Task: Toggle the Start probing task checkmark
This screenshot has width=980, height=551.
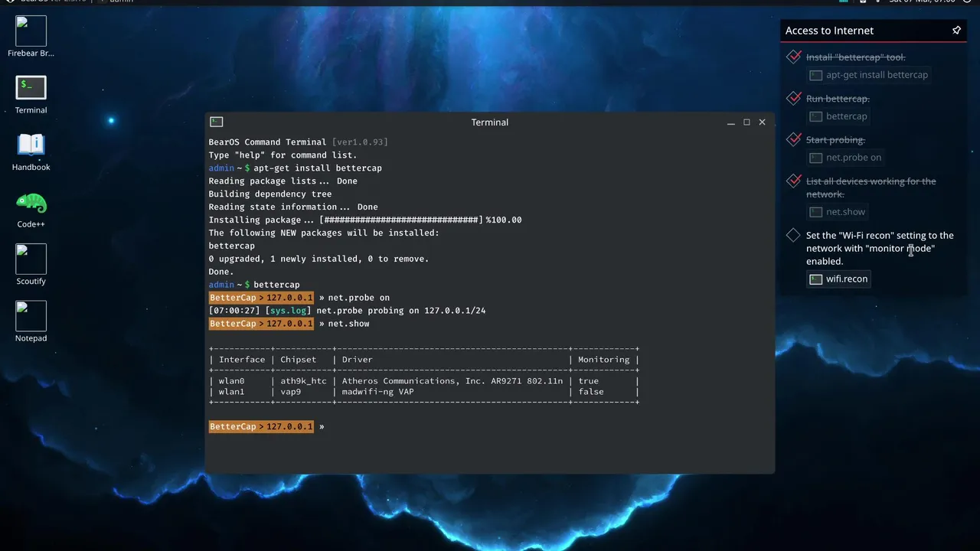Action: click(x=794, y=139)
